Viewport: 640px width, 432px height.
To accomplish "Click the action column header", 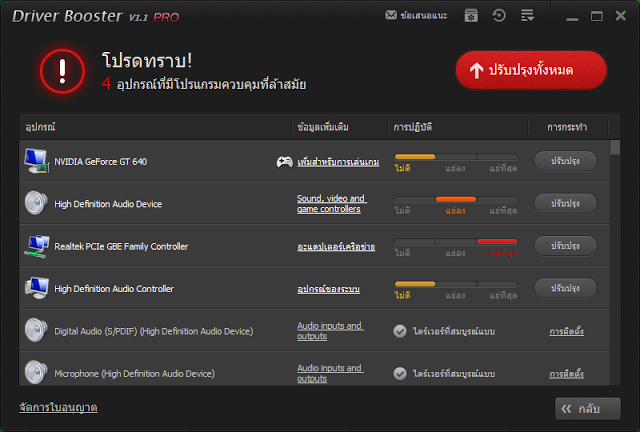I will point(567,127).
